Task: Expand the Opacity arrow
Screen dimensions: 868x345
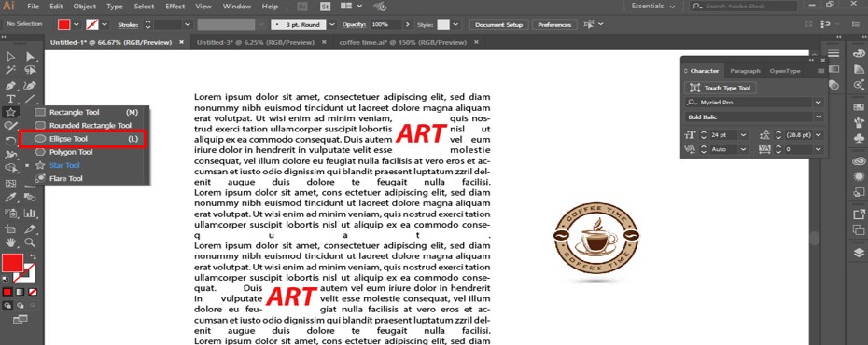Action: [408, 25]
